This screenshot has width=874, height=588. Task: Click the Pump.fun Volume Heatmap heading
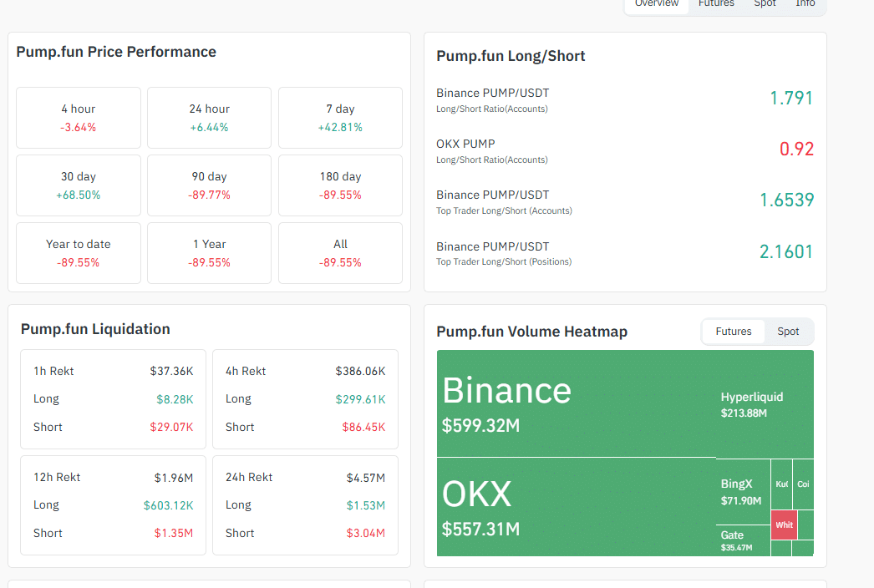(x=531, y=332)
